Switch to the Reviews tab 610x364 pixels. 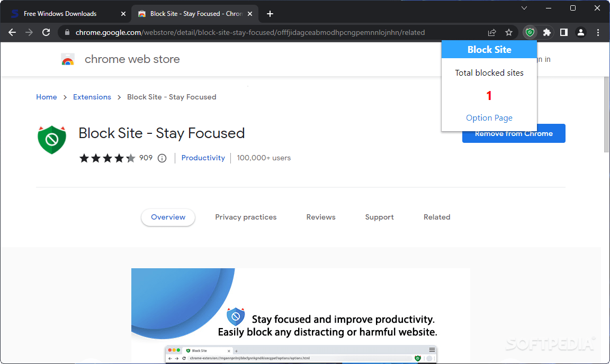tap(320, 217)
